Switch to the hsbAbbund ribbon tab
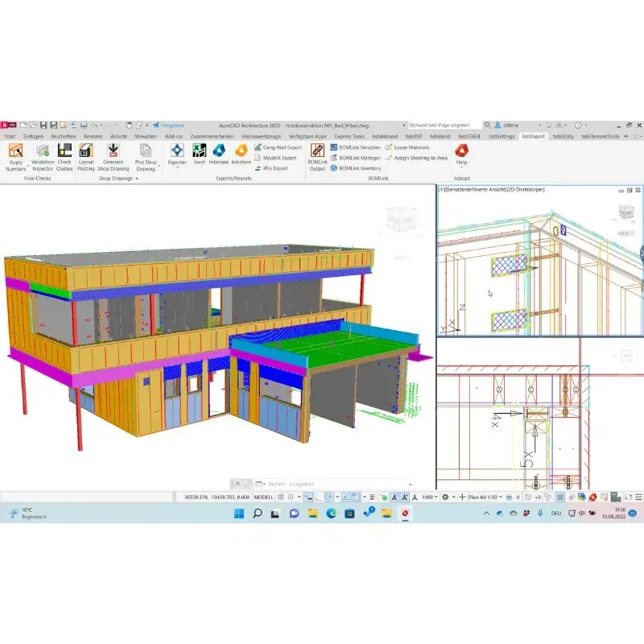This screenshot has height=644, width=644. click(x=385, y=136)
